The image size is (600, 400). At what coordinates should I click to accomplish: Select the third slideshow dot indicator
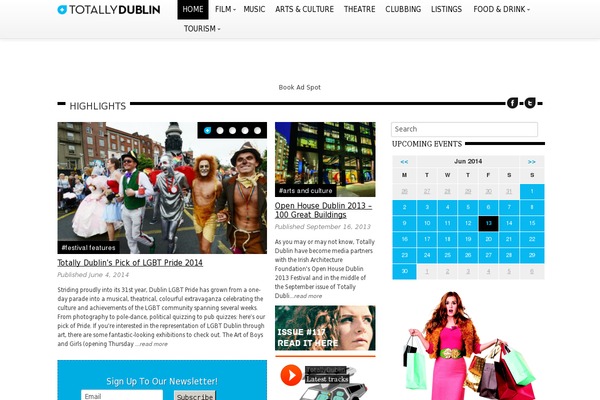[x=232, y=131]
